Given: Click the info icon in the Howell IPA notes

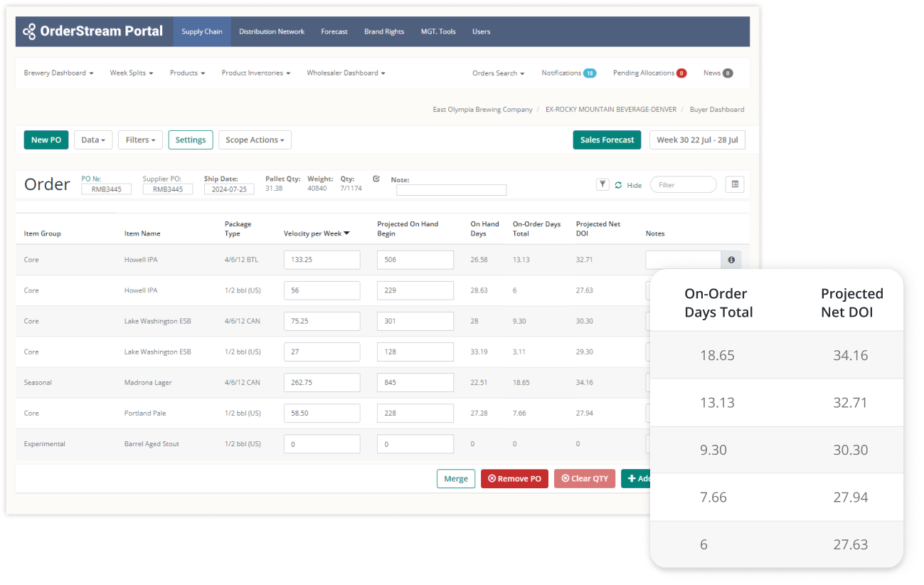Looking at the screenshot, I should point(731,260).
